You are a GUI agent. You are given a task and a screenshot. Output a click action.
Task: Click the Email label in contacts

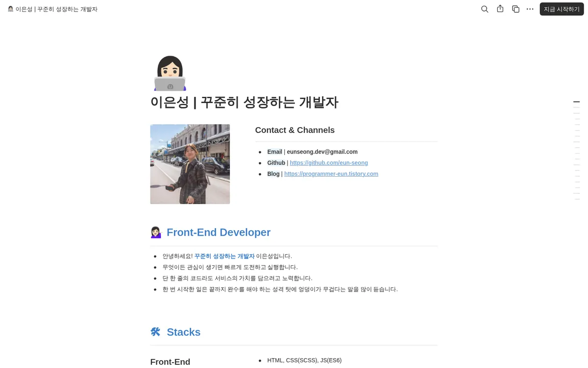tap(274, 152)
